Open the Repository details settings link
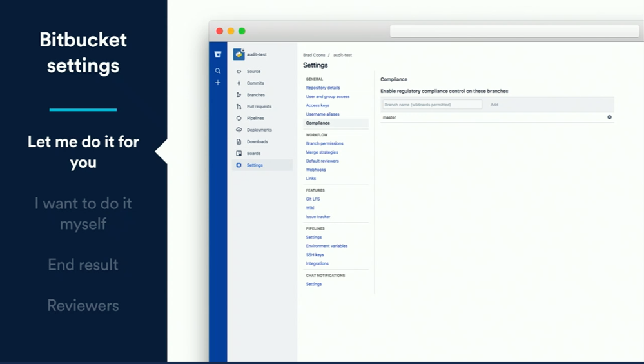The width and height of the screenshot is (644, 364). 323,88
